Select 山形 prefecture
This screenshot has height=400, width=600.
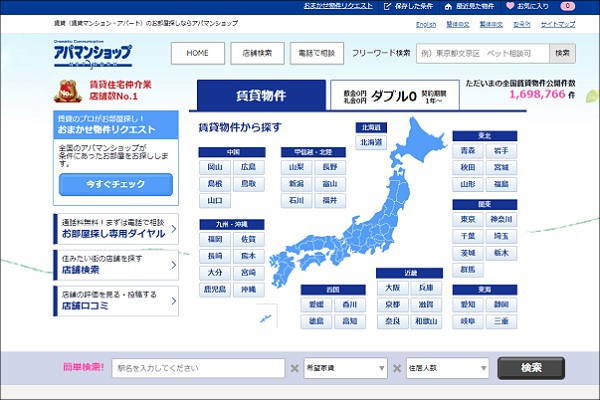(x=468, y=184)
